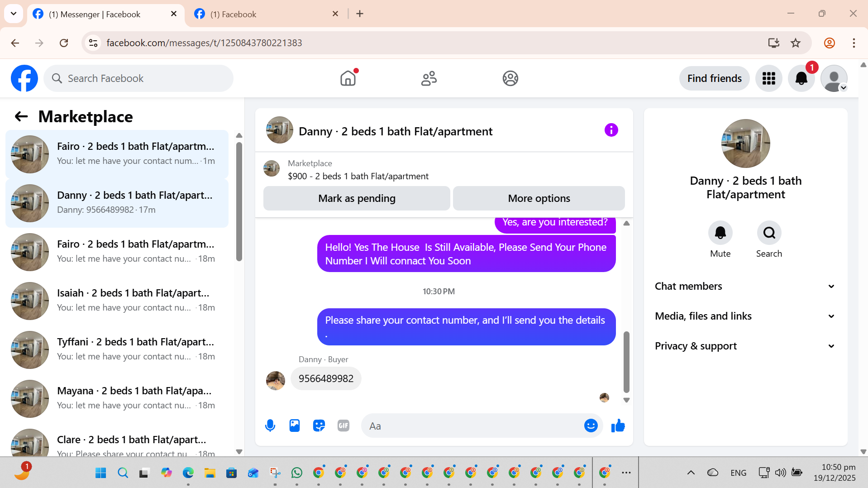Open the emoji picker smiley icon

click(x=591, y=426)
